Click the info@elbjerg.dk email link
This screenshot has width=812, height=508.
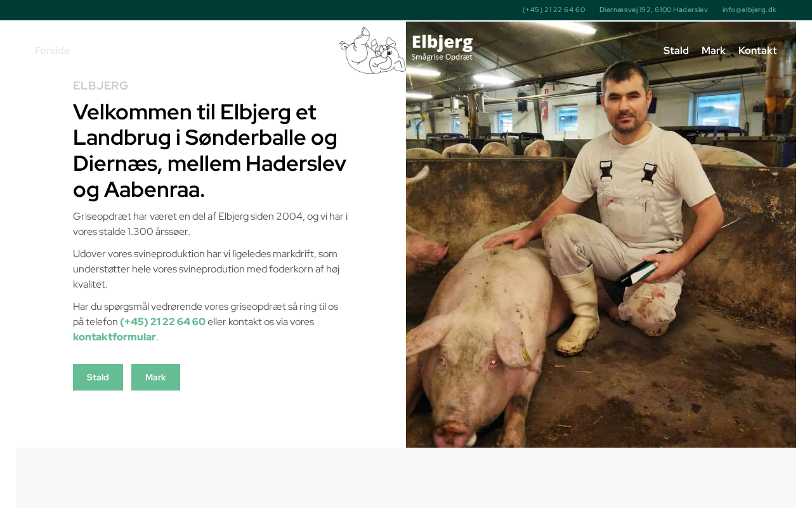click(x=749, y=10)
